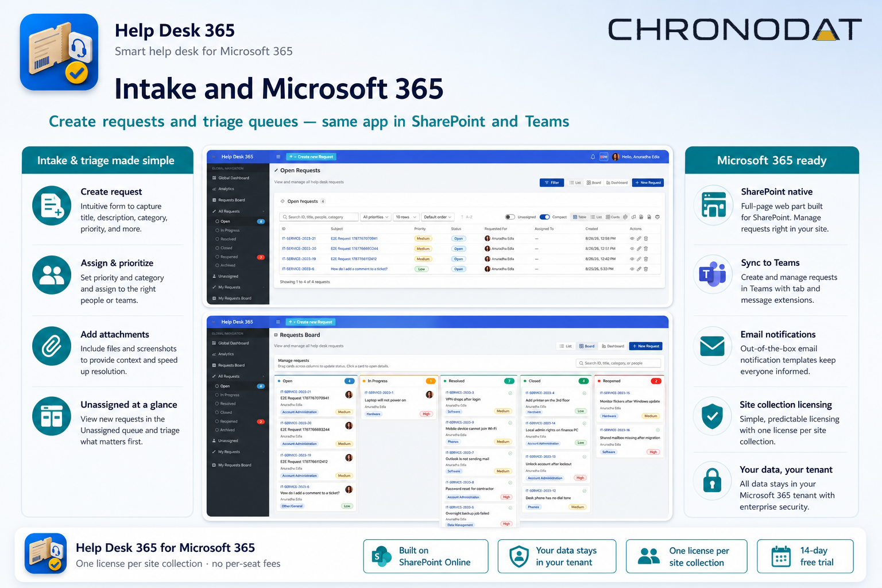
Task: Click the calendar icon on 14-day free trial badge
Action: pyautogui.click(x=781, y=556)
